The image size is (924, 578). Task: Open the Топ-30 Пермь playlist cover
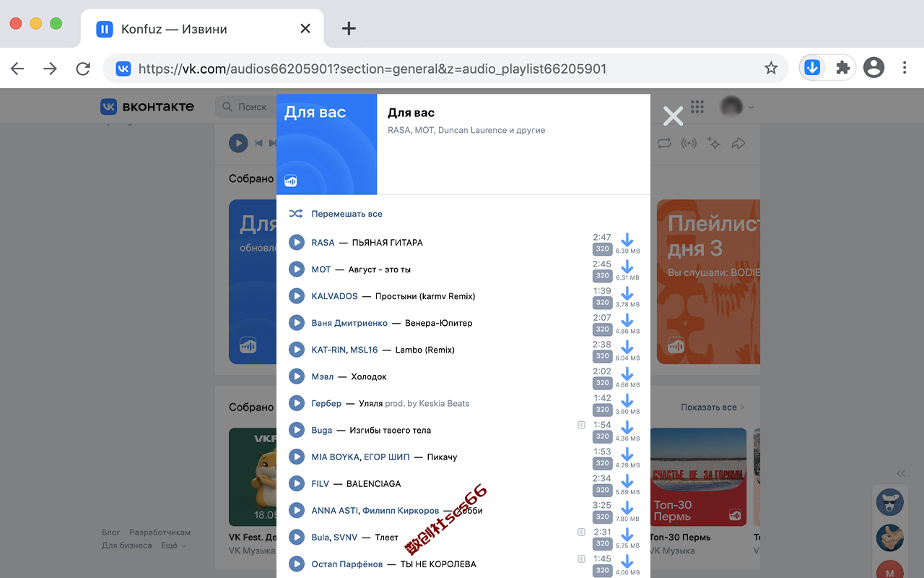click(698, 477)
